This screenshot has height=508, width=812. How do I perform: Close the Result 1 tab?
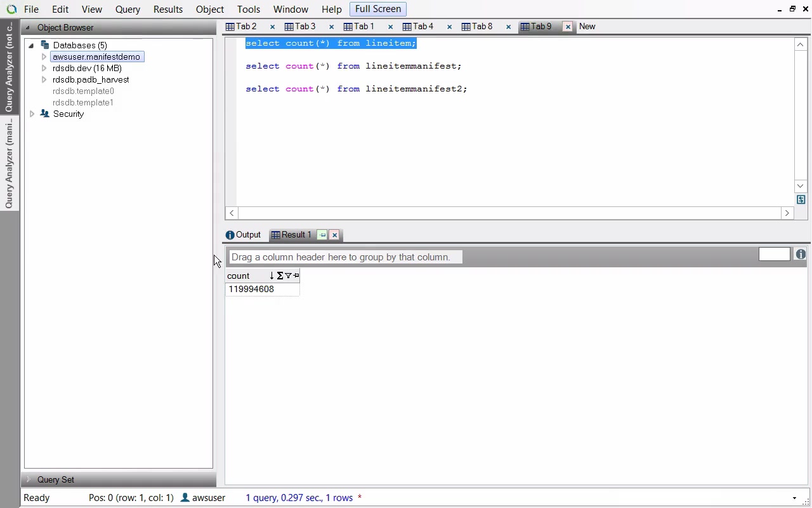(x=334, y=235)
